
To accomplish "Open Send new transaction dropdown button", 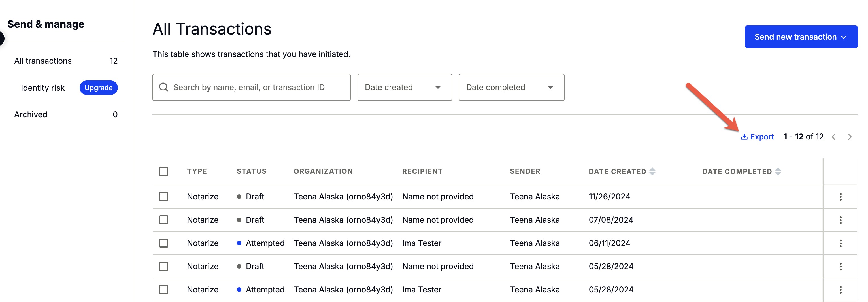I will 801,37.
